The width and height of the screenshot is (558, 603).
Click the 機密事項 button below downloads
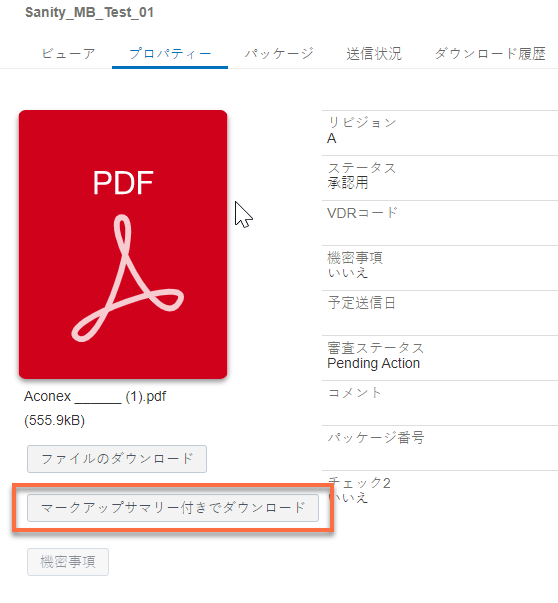click(68, 562)
